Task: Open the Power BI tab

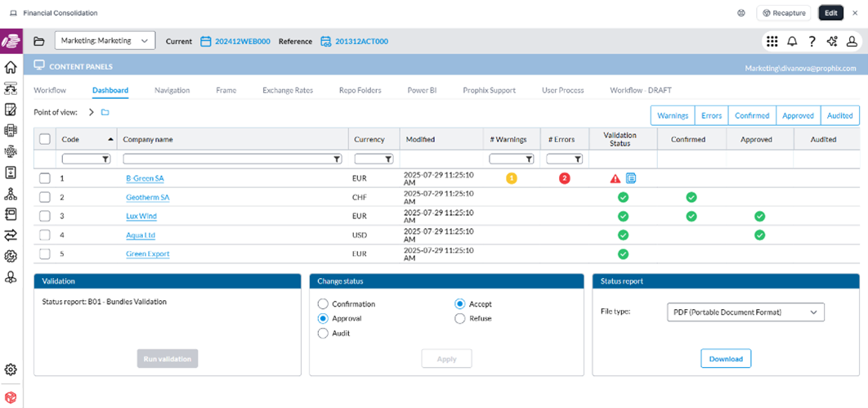Action: (422, 90)
